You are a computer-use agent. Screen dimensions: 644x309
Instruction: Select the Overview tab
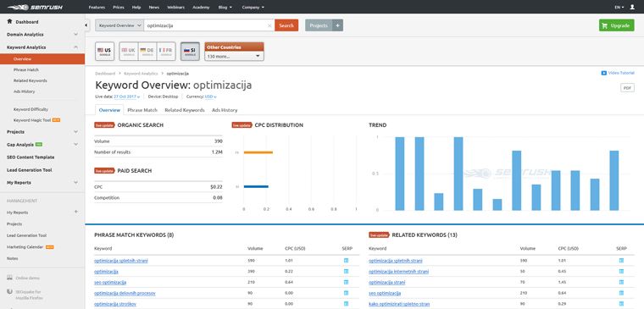(109, 110)
